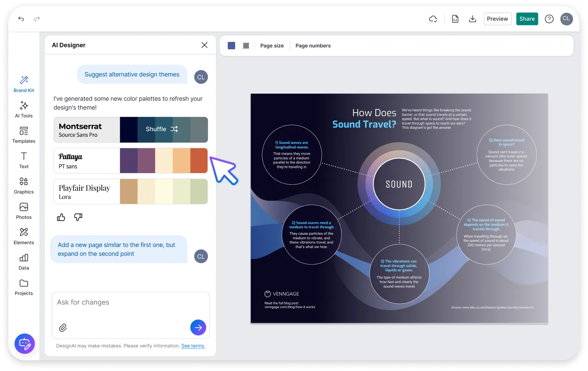Image resolution: width=588 pixels, height=371 pixels.
Task: Select the 'Does sound travel in space?' bubble
Action: 507,155
